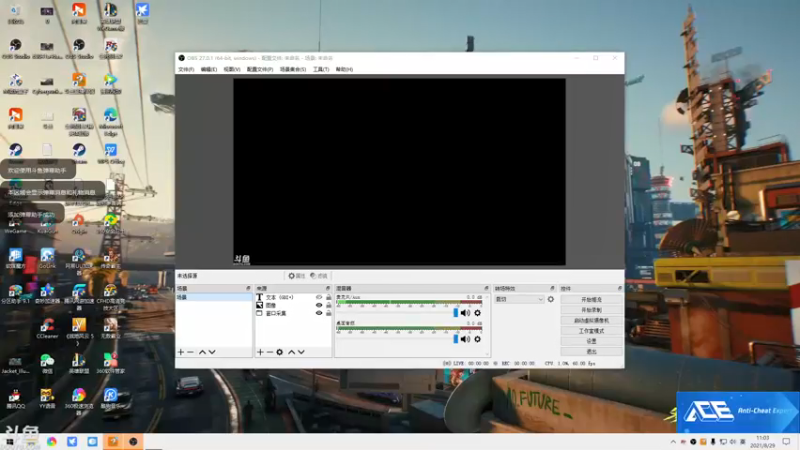
Task: Move the selected source down
Action: point(301,352)
